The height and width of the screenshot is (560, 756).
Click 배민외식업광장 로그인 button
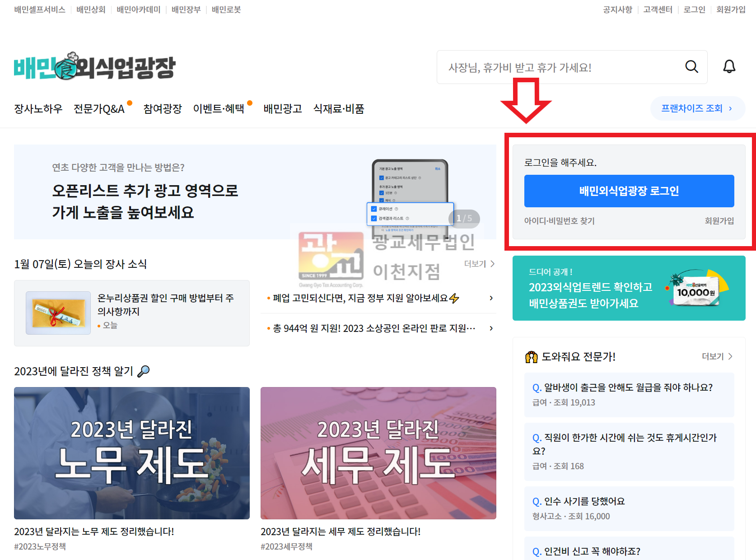point(629,191)
